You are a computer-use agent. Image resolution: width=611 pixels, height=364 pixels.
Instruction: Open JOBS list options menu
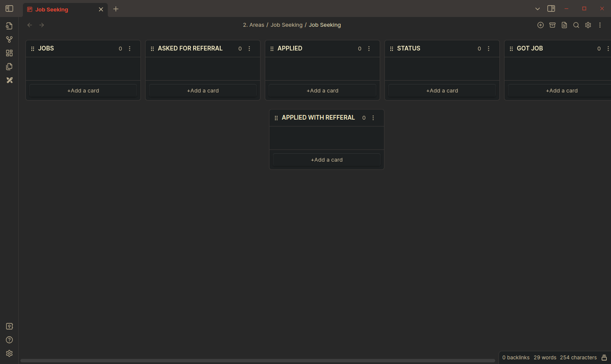[130, 49]
